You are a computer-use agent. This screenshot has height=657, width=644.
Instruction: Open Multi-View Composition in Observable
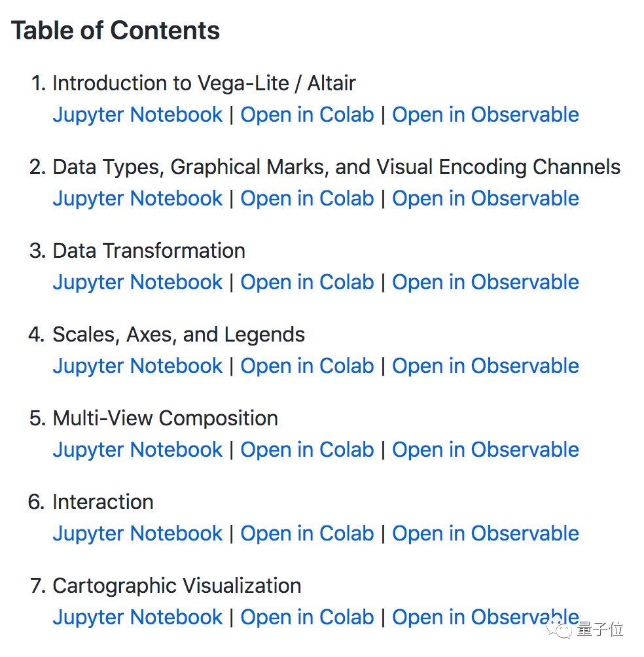click(x=485, y=450)
